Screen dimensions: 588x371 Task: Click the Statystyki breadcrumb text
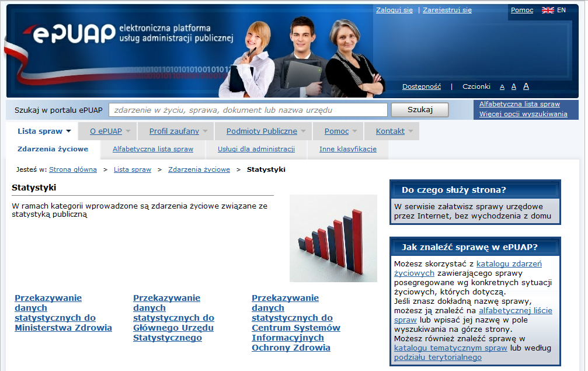point(266,169)
